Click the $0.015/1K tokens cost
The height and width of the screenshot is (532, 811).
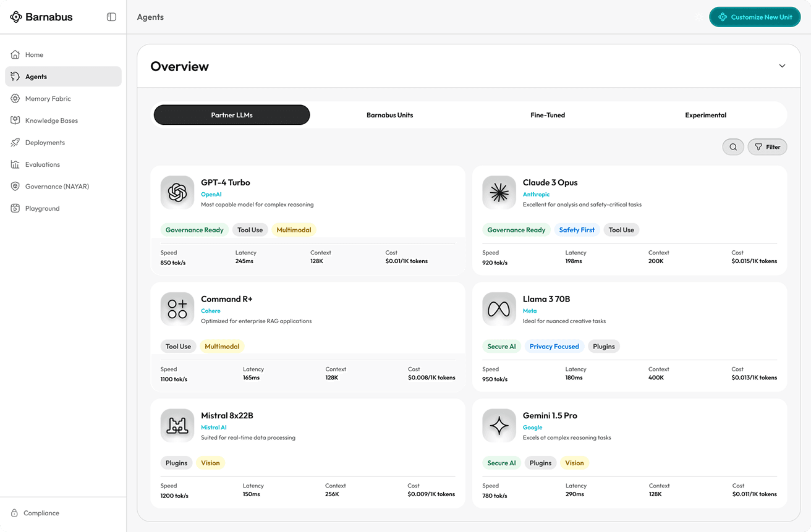pyautogui.click(x=754, y=261)
